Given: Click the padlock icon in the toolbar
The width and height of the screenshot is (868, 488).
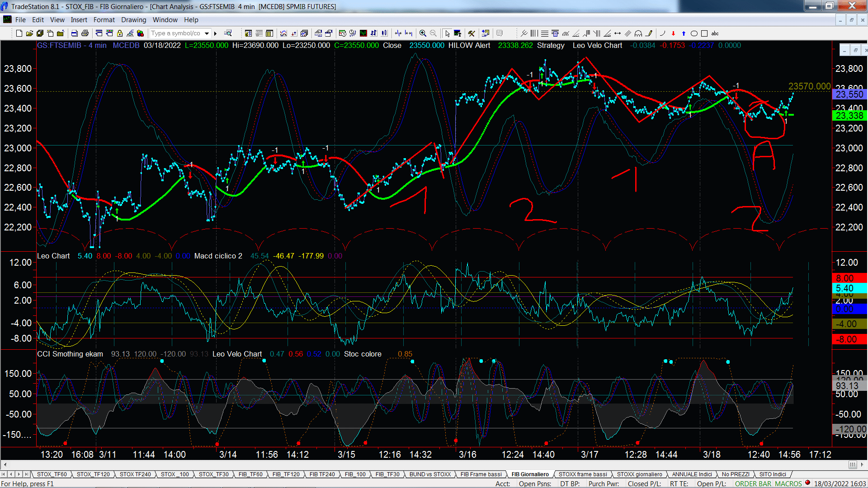Looking at the screenshot, I should (120, 33).
